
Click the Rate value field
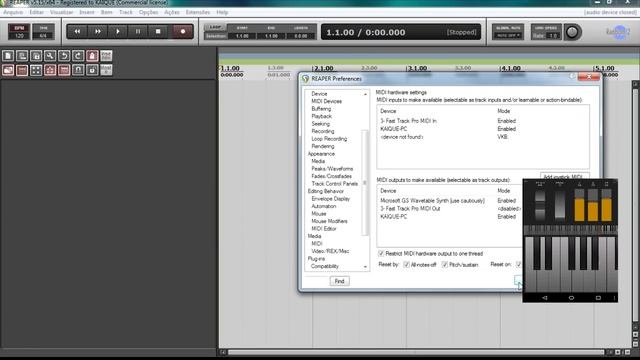553,36
